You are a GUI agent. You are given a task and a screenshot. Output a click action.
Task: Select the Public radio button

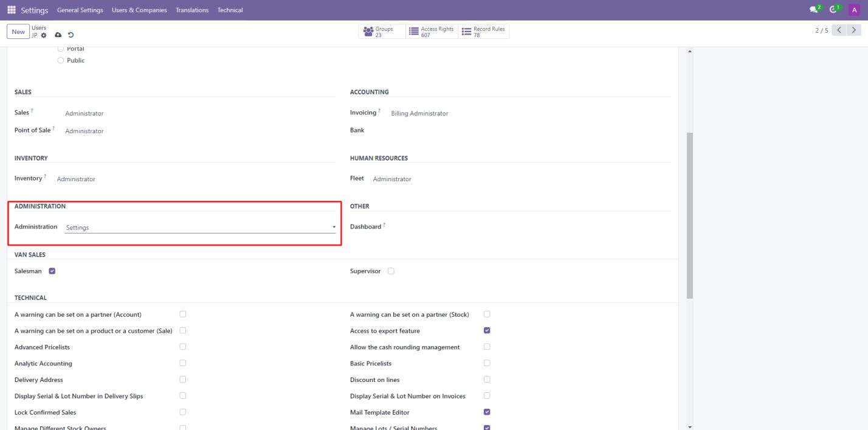60,60
